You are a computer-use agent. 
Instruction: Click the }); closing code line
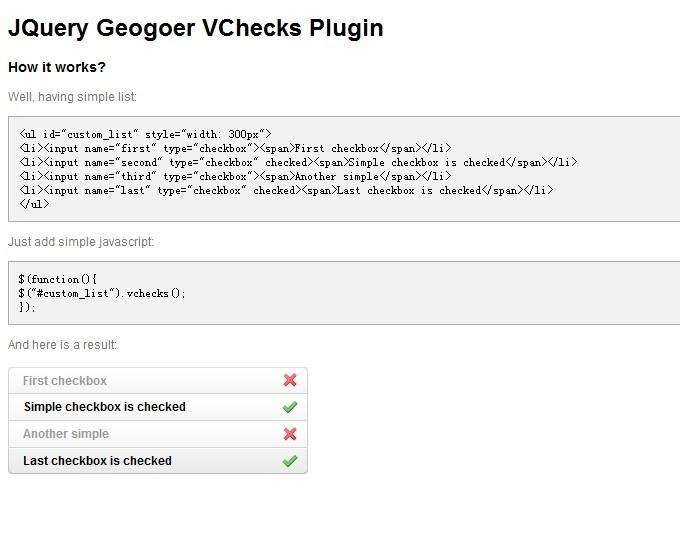(27, 307)
